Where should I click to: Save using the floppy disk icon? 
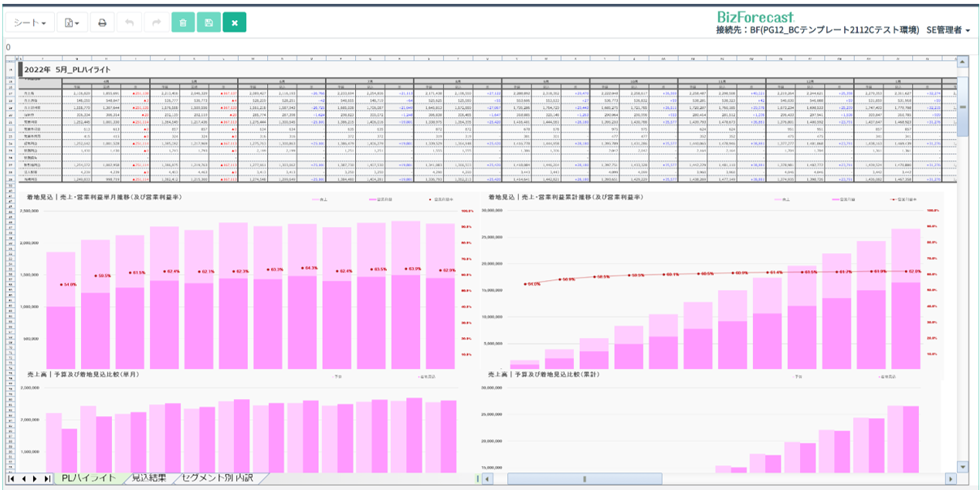tap(209, 23)
